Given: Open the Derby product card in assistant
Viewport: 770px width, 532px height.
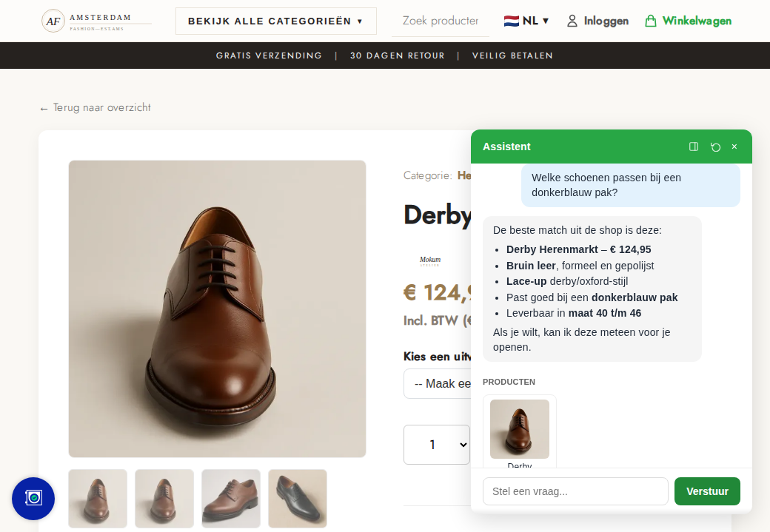Looking at the screenshot, I should 520,432.
